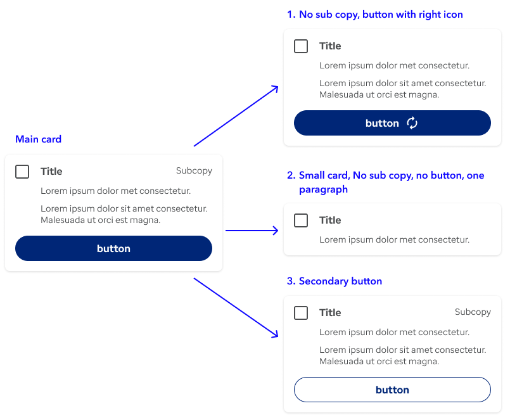Click the "Malesuada" paragraph in the Secondary button card

coord(402,355)
